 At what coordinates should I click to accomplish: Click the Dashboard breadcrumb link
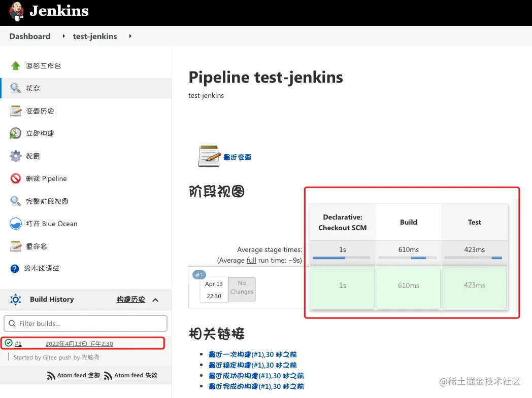coord(30,37)
